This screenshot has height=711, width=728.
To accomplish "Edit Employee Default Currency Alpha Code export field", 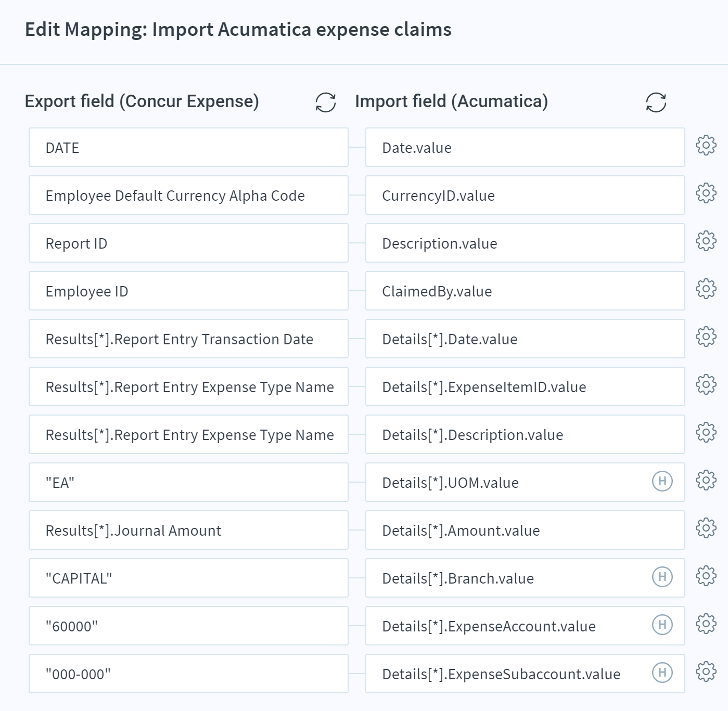I will [188, 195].
